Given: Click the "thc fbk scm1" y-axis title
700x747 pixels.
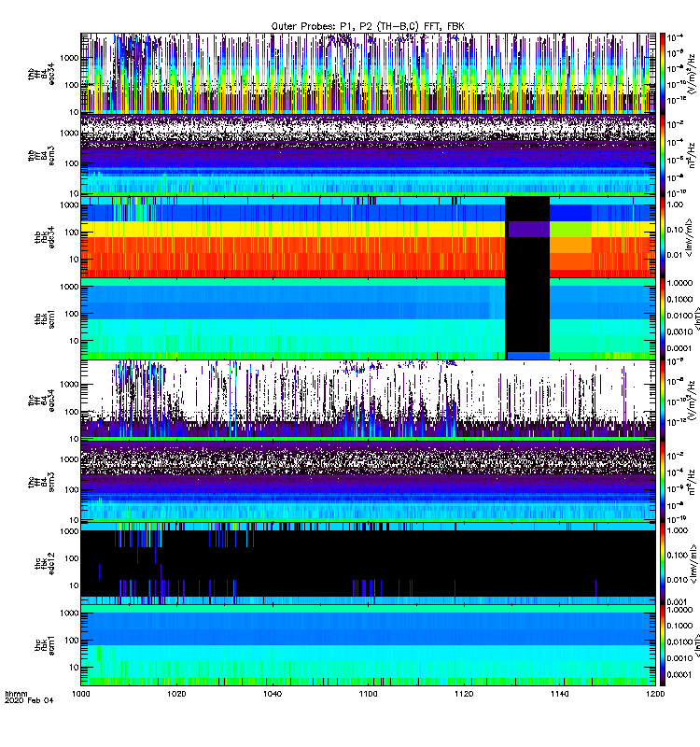Looking at the screenshot, I should [44, 645].
